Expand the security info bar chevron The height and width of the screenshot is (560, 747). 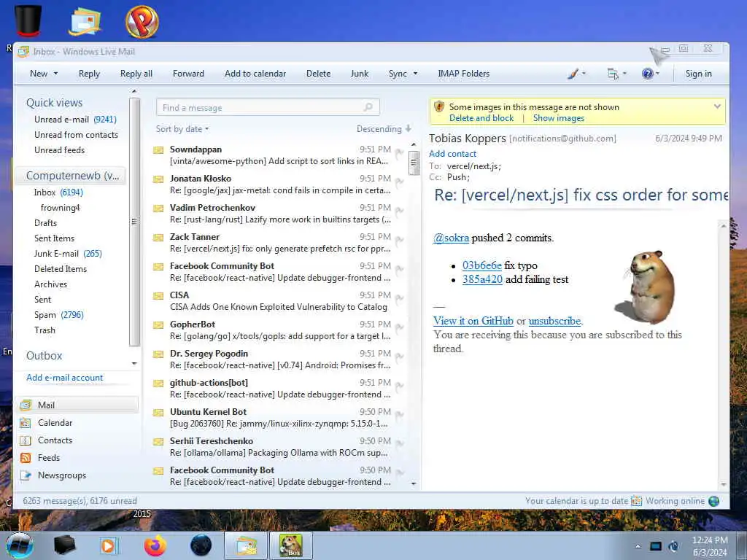[x=717, y=106]
